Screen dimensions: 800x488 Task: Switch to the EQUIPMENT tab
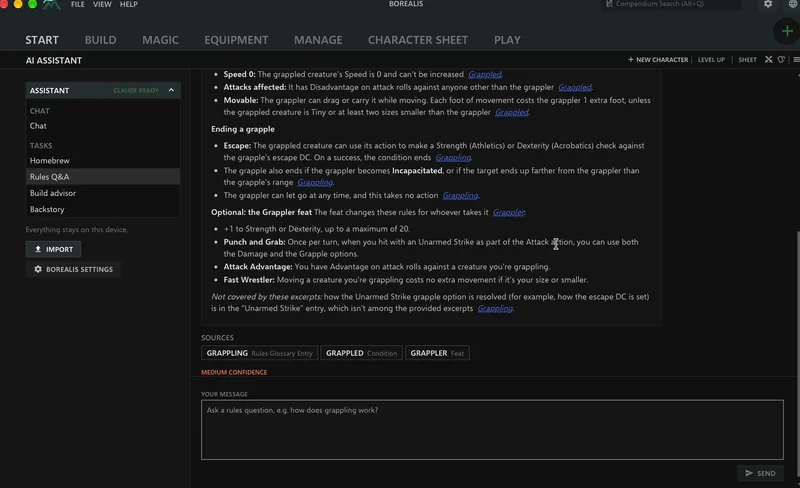pos(236,40)
